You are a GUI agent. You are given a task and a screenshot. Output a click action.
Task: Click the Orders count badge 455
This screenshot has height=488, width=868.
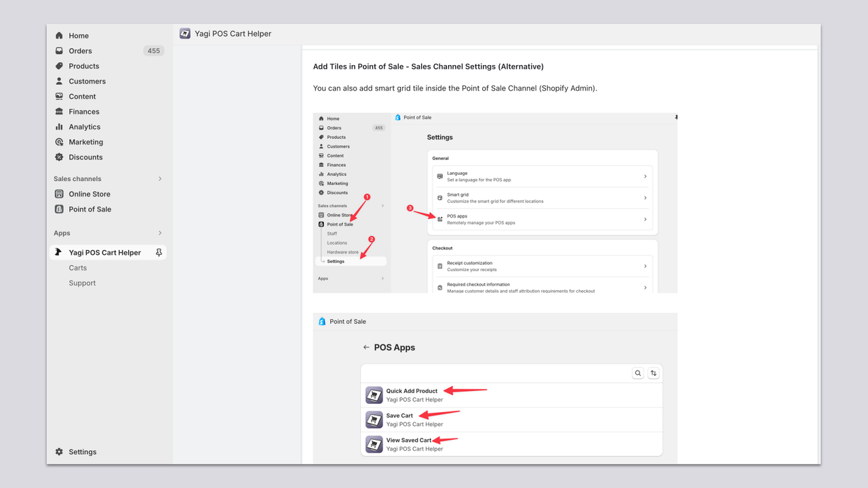[154, 51]
